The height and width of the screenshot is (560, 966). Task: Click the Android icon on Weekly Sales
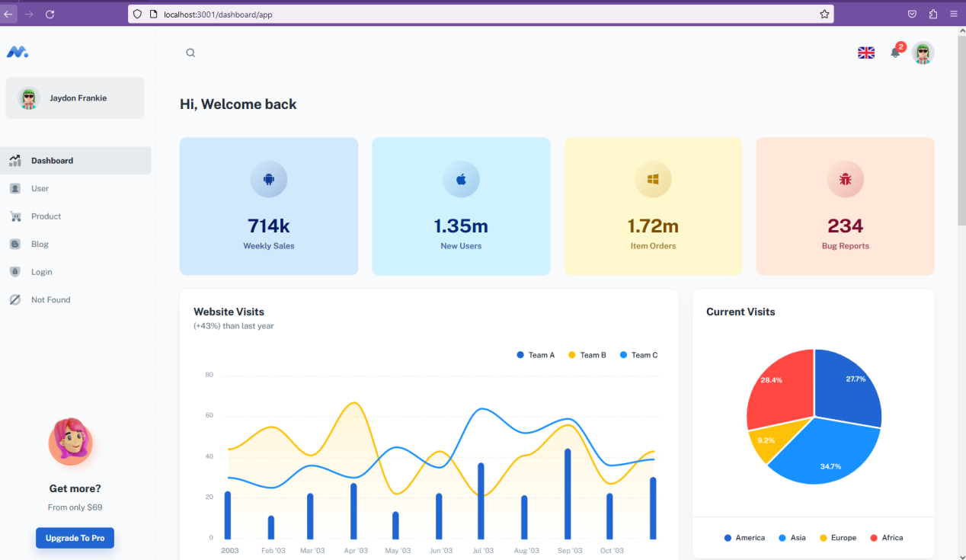268,180
